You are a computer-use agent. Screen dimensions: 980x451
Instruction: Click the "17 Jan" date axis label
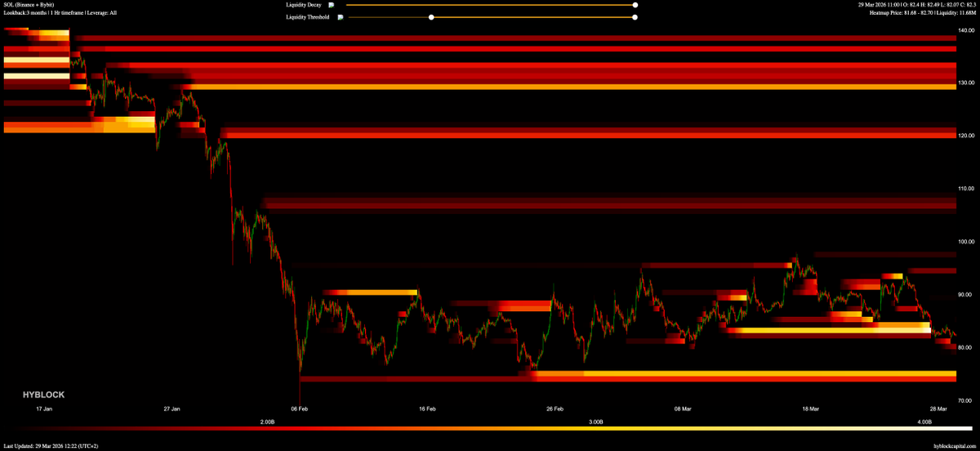coord(44,408)
